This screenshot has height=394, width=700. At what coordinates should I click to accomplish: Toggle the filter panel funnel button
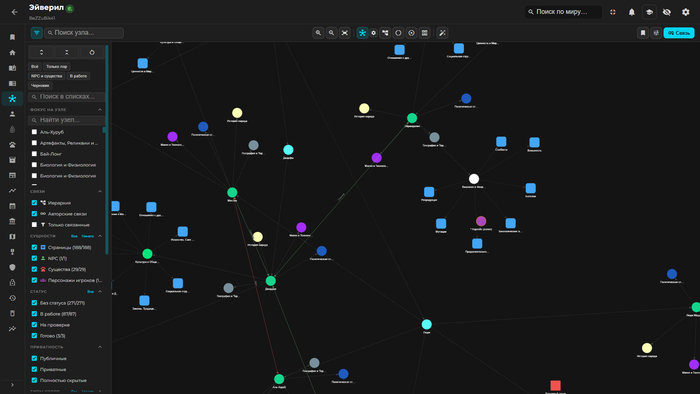[37, 33]
